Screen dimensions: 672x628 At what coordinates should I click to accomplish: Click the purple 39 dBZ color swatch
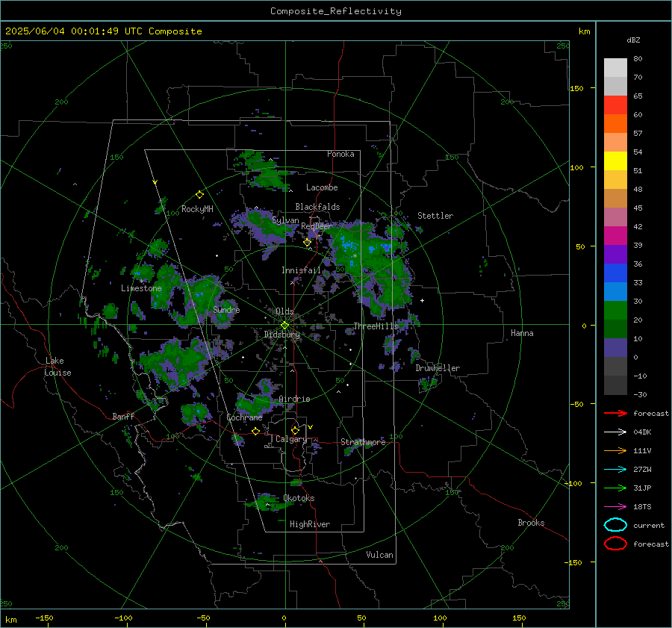pos(615,254)
